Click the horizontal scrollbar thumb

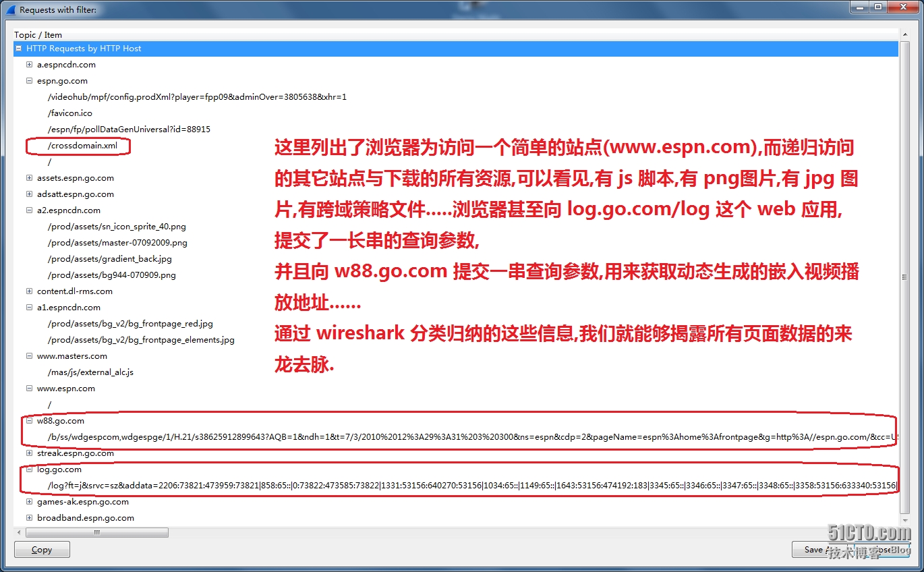coord(96,532)
